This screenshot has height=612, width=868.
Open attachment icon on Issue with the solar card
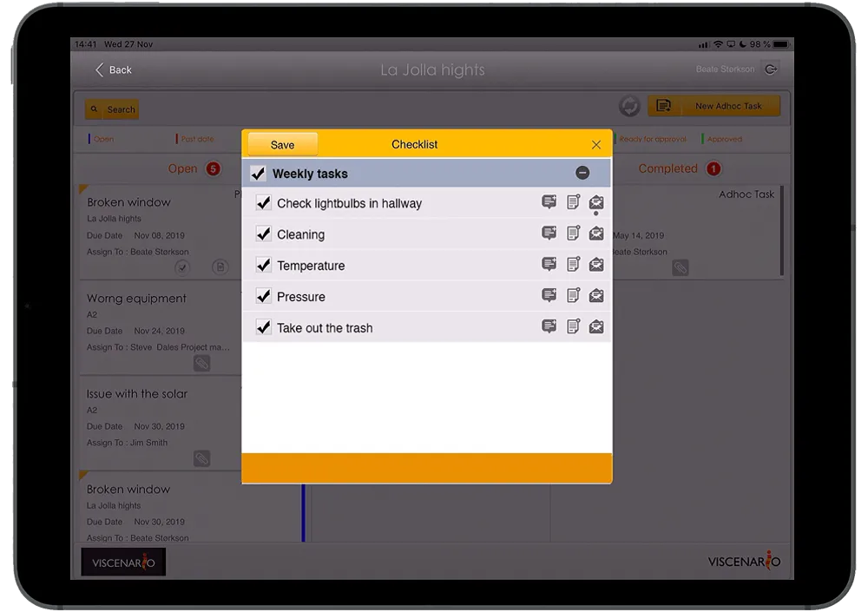click(201, 458)
